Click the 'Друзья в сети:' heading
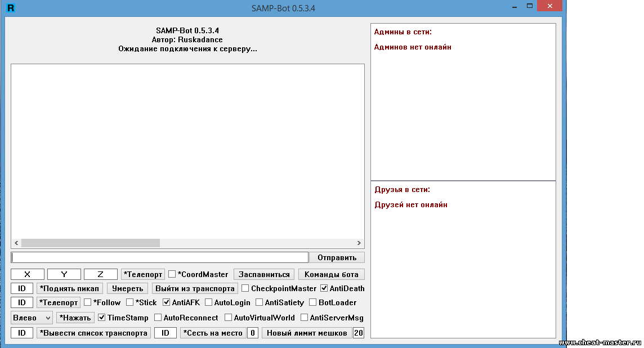The height and width of the screenshot is (348, 644). 402,189
